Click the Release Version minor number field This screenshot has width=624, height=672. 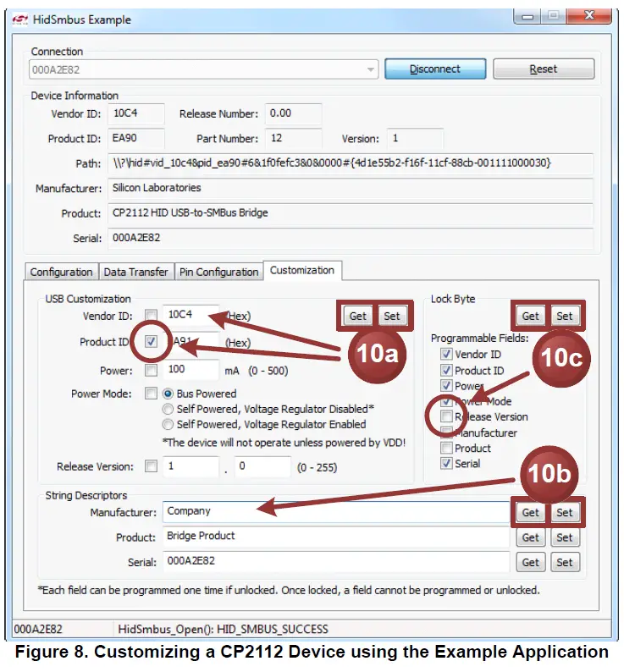(x=262, y=466)
